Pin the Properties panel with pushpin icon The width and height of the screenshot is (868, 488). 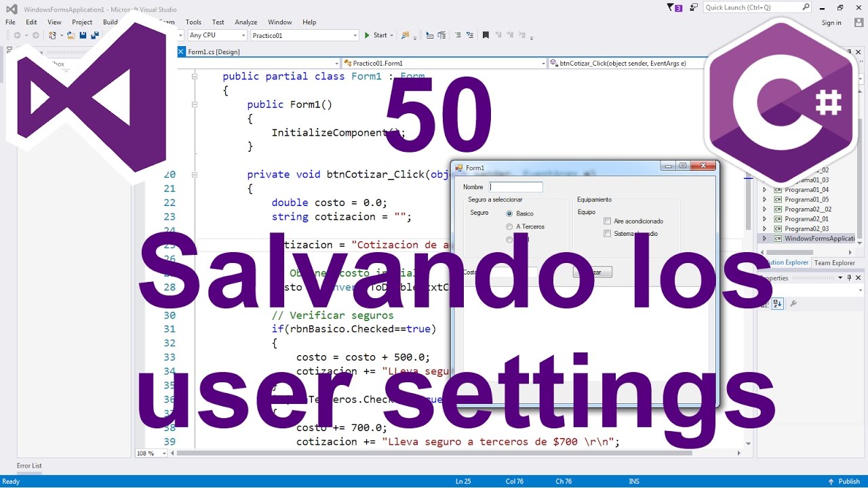click(849, 278)
